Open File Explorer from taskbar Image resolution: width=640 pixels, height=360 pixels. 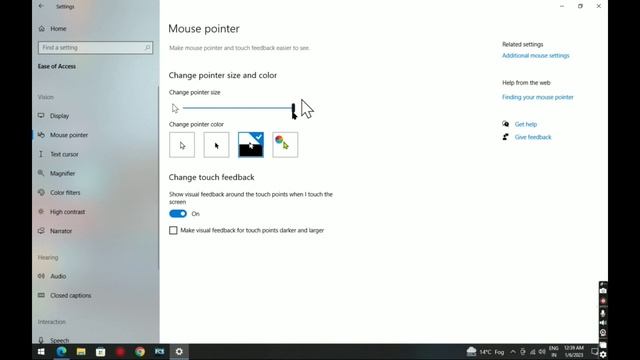[x=81, y=351]
